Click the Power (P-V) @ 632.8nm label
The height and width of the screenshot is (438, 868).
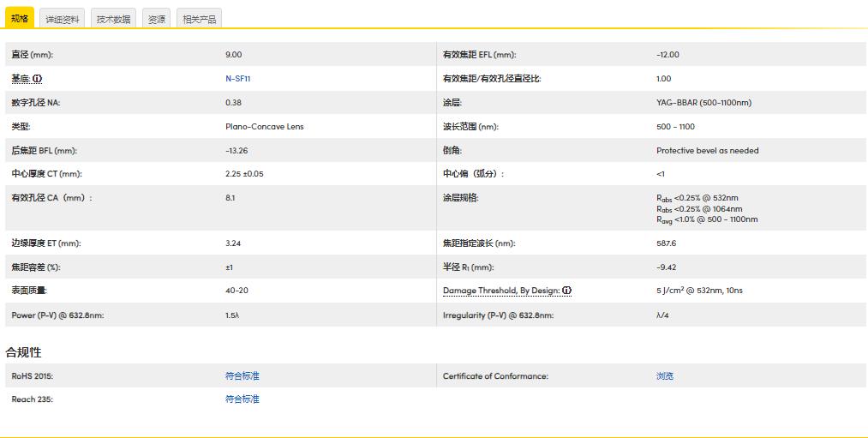pos(57,315)
